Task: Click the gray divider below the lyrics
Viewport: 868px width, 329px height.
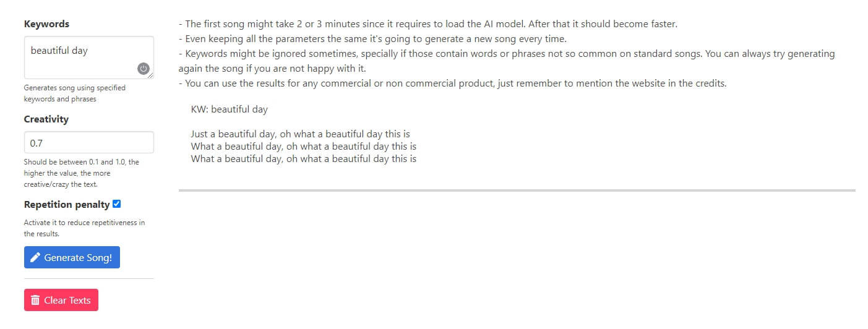Action: point(517,190)
